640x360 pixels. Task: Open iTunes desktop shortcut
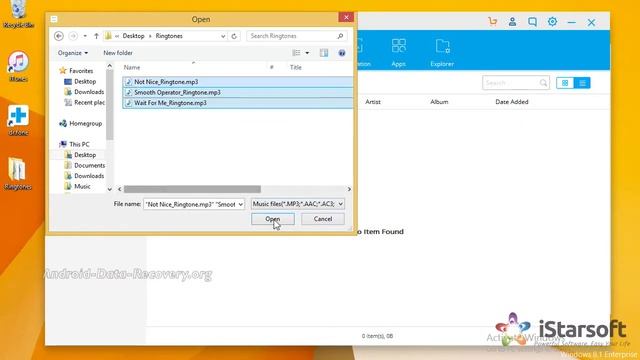coord(18,66)
